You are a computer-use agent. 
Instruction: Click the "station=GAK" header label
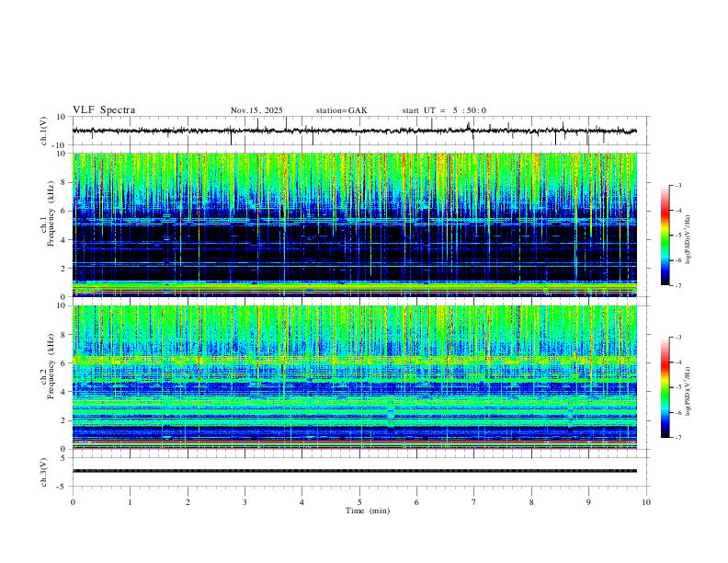click(341, 110)
